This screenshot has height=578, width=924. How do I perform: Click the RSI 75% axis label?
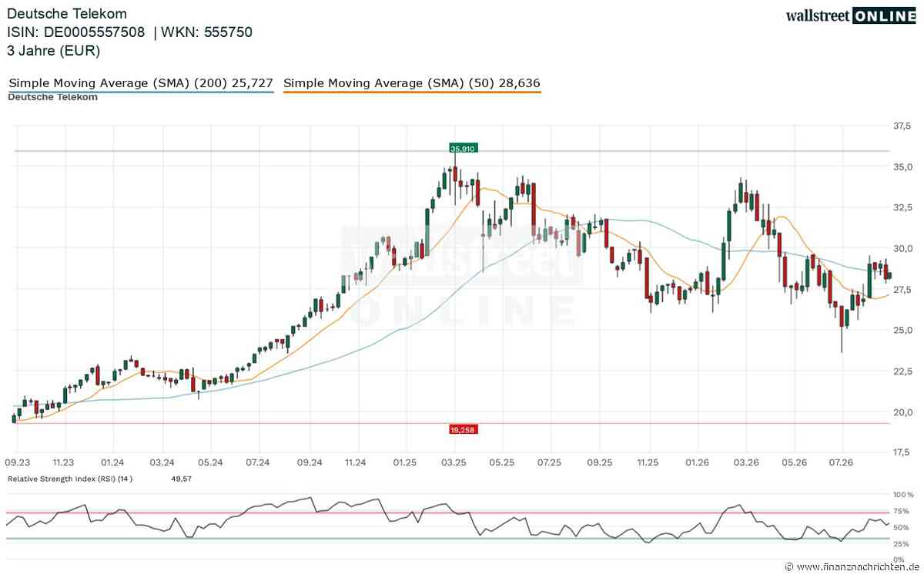[900, 511]
